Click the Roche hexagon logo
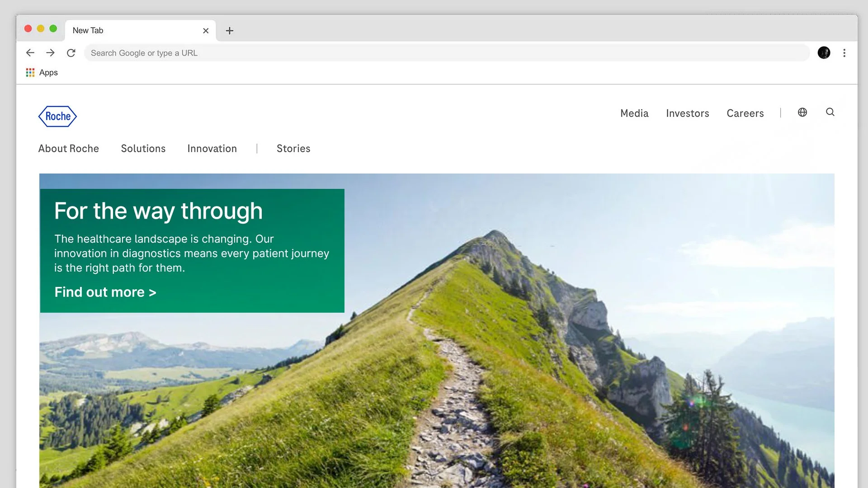Screen dimensions: 868x488 57,116
